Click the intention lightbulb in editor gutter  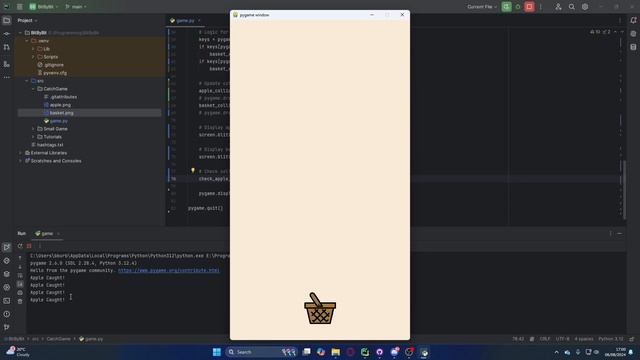[x=193, y=171]
